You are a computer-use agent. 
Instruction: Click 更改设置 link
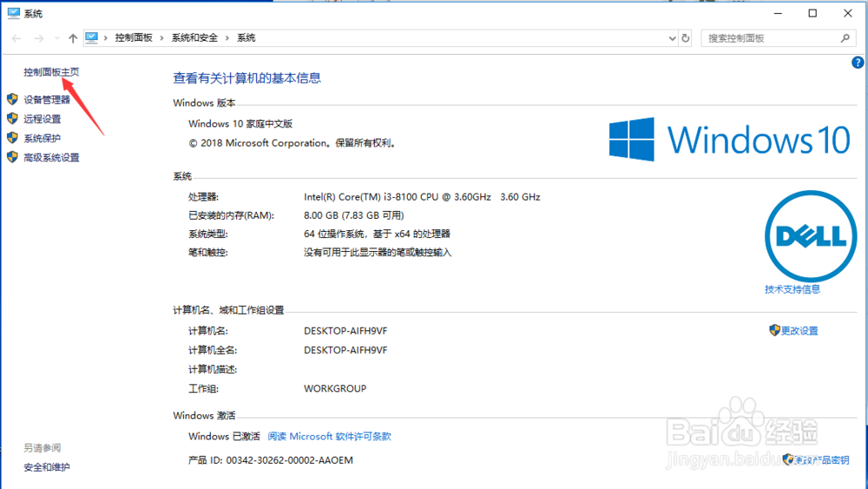click(799, 331)
